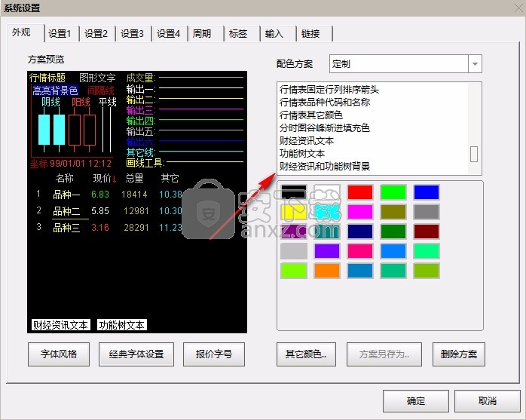
Task: Pick the spring green color swatch
Action: tap(427, 251)
